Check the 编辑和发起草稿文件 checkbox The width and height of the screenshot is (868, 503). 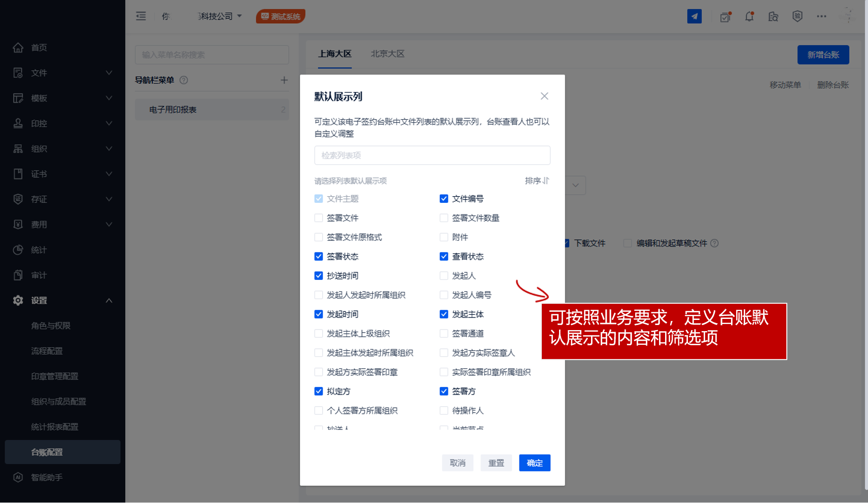tap(628, 243)
